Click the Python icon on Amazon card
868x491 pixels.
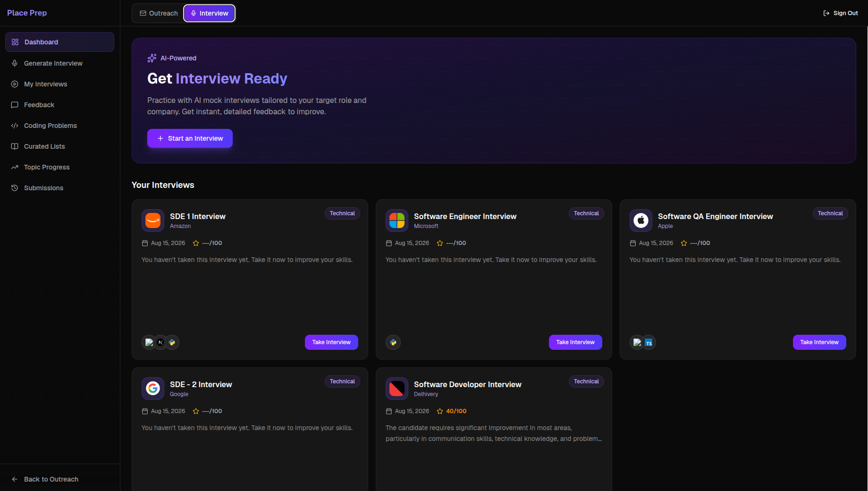[x=172, y=342]
